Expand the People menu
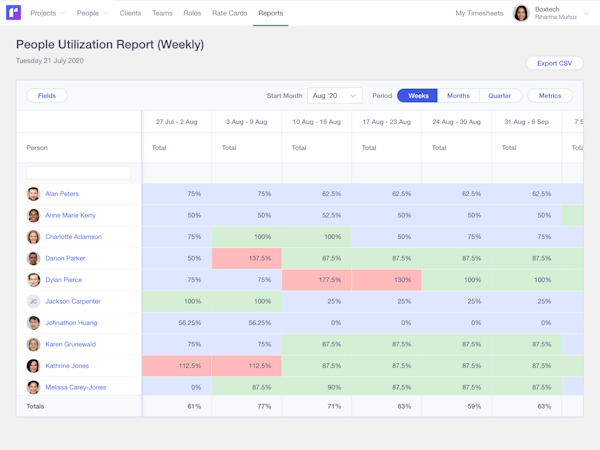This screenshot has width=600, height=450. [92, 13]
